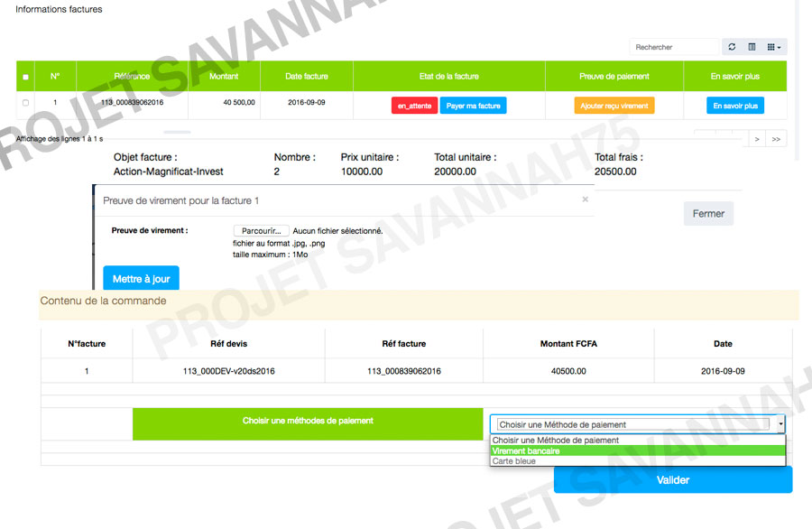Close the Preuve de virement dialog
812x529 pixels.
click(585, 199)
